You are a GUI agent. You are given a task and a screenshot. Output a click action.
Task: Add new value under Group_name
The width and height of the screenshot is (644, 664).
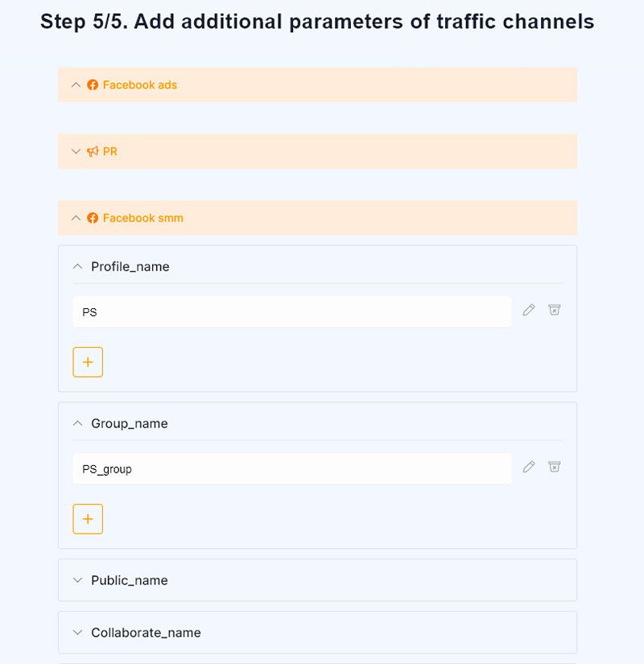(x=88, y=519)
